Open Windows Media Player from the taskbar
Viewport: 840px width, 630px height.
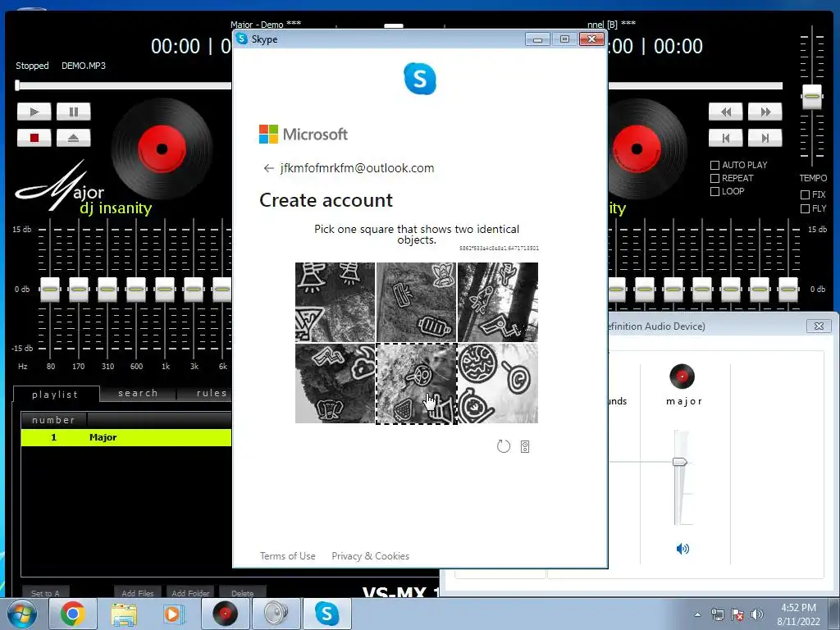pos(174,614)
